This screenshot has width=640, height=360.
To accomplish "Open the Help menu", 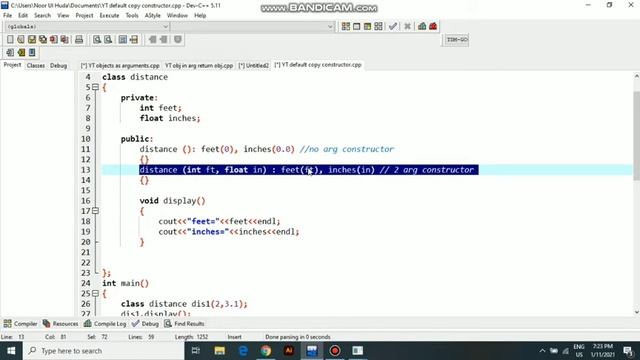I will point(200,16).
